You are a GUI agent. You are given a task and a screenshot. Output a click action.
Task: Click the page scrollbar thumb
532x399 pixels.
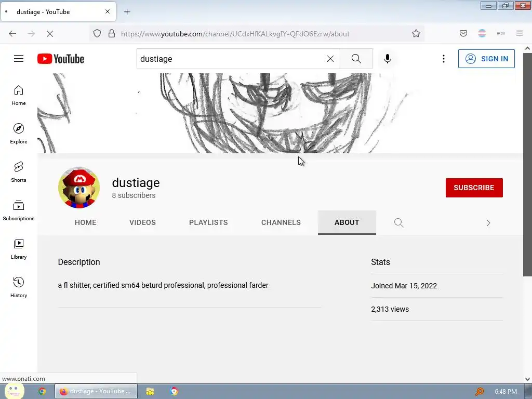[527, 165]
